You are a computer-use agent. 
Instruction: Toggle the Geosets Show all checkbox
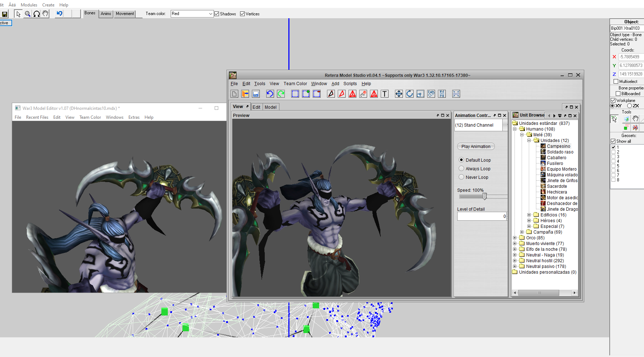pyautogui.click(x=613, y=141)
